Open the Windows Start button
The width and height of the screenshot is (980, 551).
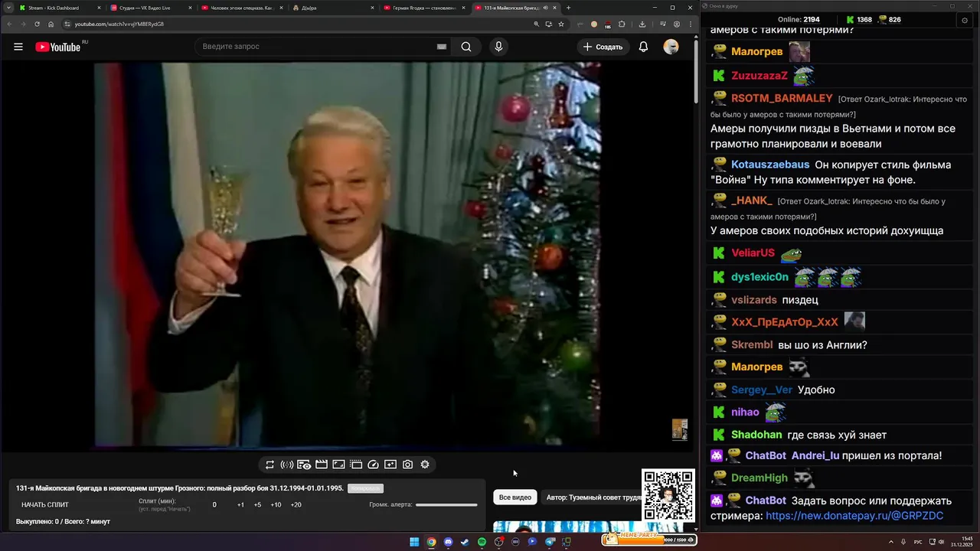click(x=414, y=542)
